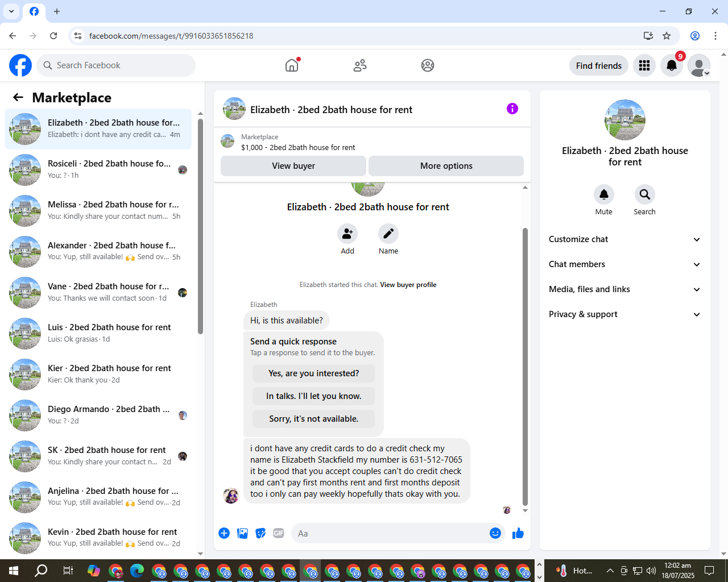The image size is (728, 582).
Task: View site information icon in address bar
Action: (78, 36)
